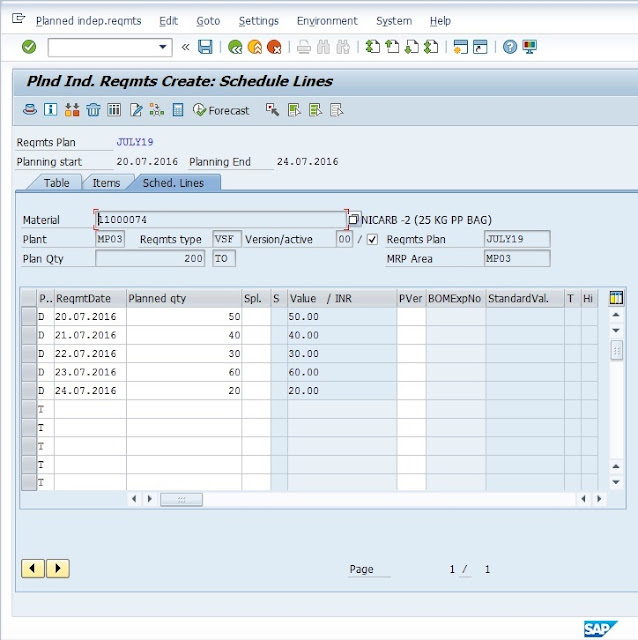Select the Sched. Lines tab
Image resolution: width=638 pixels, height=640 pixels.
pos(173,183)
